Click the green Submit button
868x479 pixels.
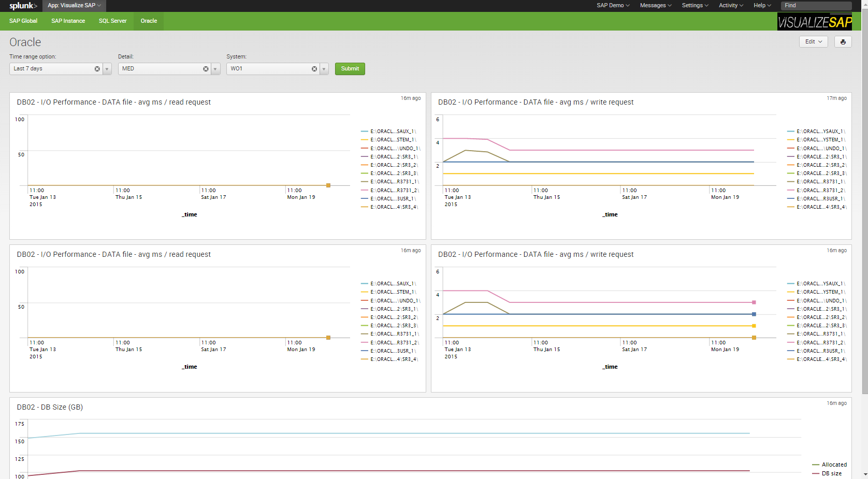point(350,69)
